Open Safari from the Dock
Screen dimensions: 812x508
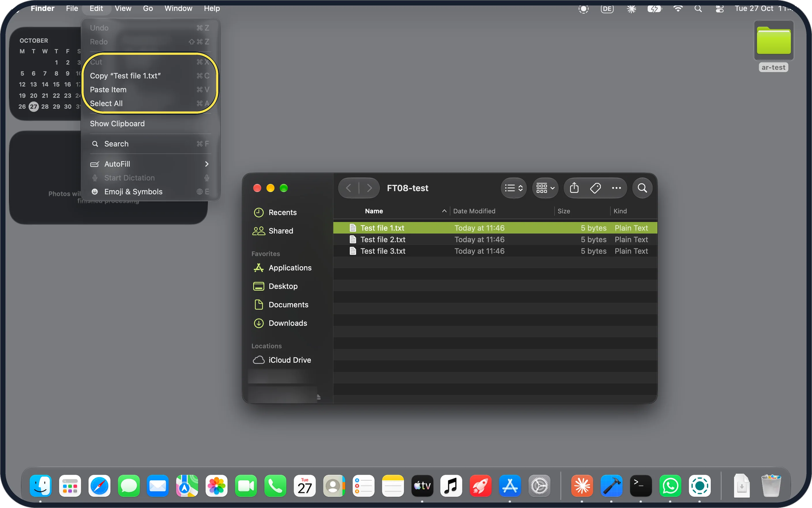(99, 486)
